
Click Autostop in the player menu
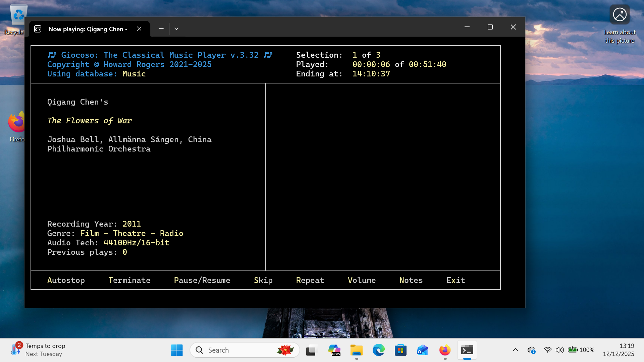click(x=66, y=280)
